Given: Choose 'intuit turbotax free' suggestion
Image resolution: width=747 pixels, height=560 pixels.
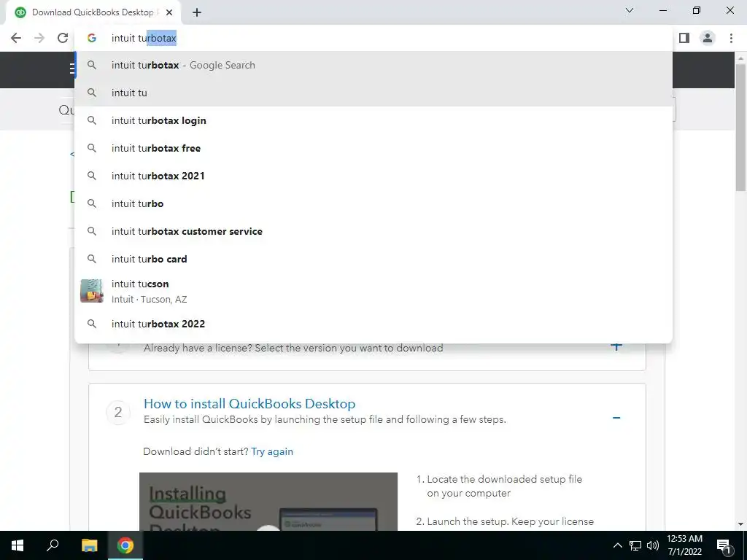Looking at the screenshot, I should click(373, 148).
